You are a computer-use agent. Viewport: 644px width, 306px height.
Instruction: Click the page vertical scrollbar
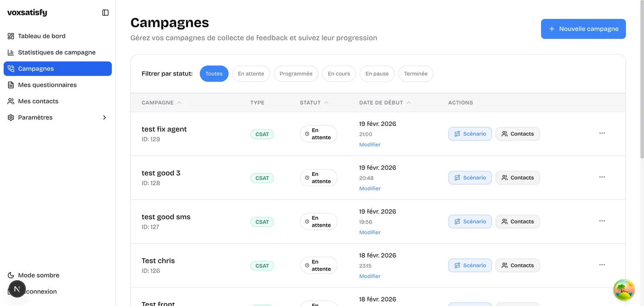pos(642,80)
